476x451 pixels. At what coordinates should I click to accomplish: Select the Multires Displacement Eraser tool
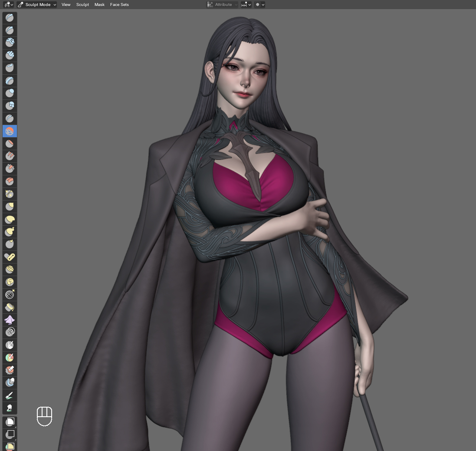click(10, 370)
